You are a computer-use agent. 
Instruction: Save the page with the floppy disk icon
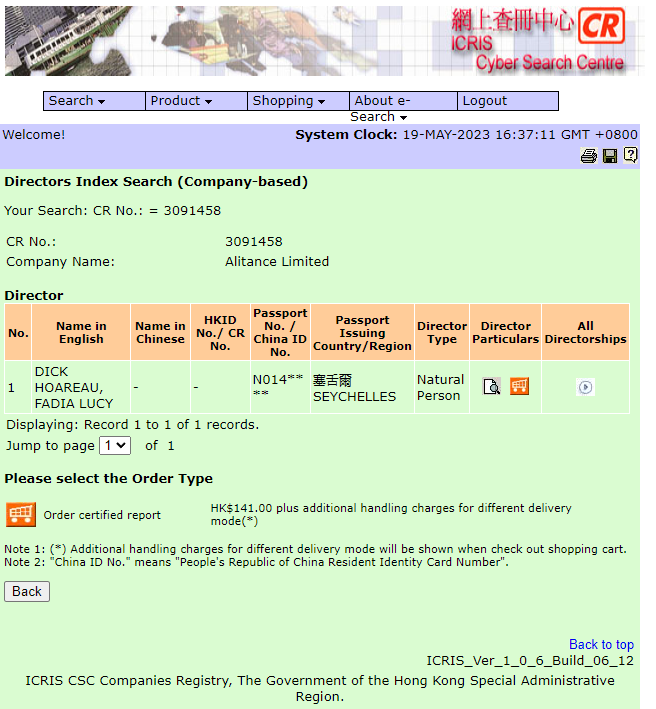(610, 156)
